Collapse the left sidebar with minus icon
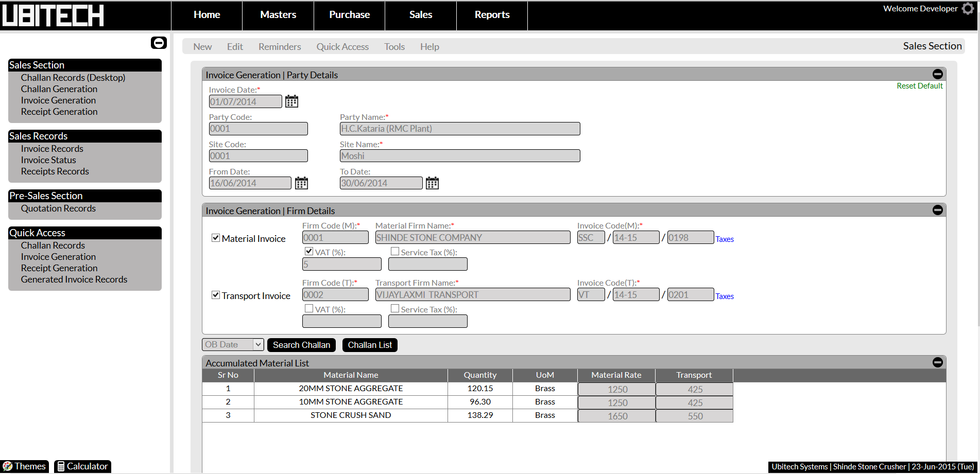980x474 pixels. click(x=159, y=43)
